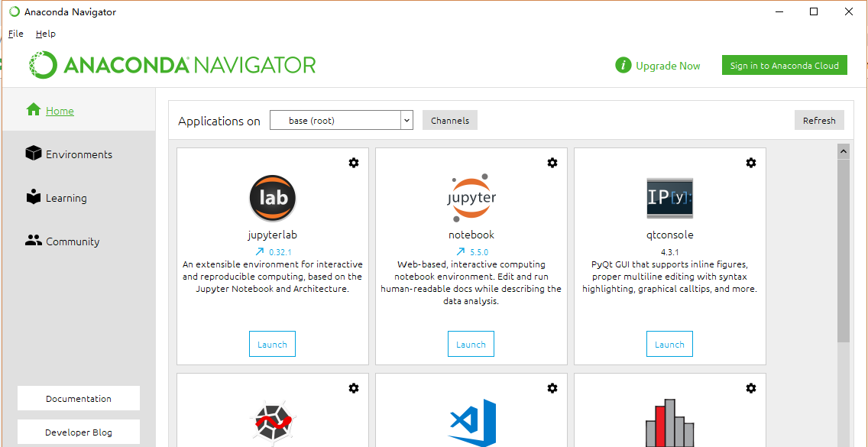868x447 pixels.
Task: Click the Visual Studio Code logo
Action: pos(471,423)
